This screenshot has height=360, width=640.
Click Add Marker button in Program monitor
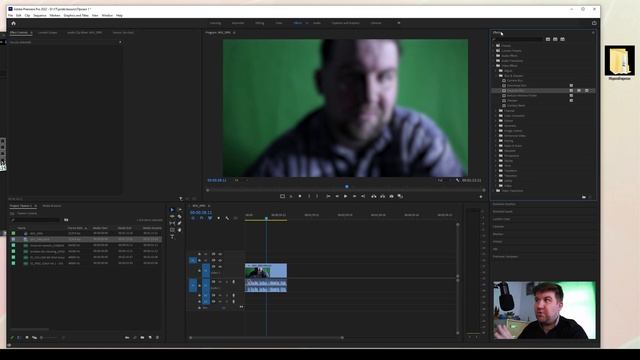coord(300,196)
